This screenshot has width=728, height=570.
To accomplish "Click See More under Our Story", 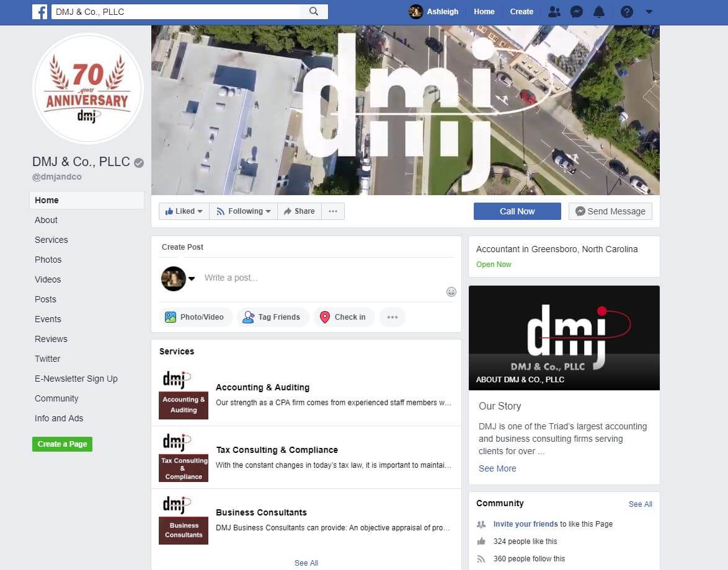I will point(497,468).
